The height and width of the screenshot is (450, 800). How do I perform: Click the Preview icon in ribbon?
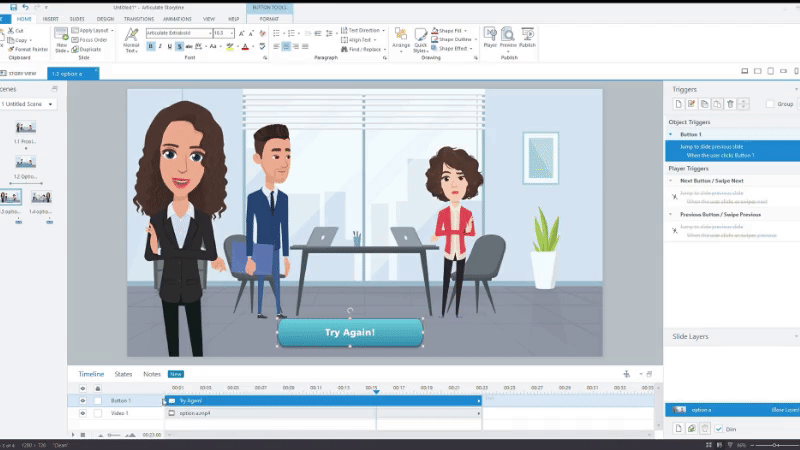[x=508, y=37]
